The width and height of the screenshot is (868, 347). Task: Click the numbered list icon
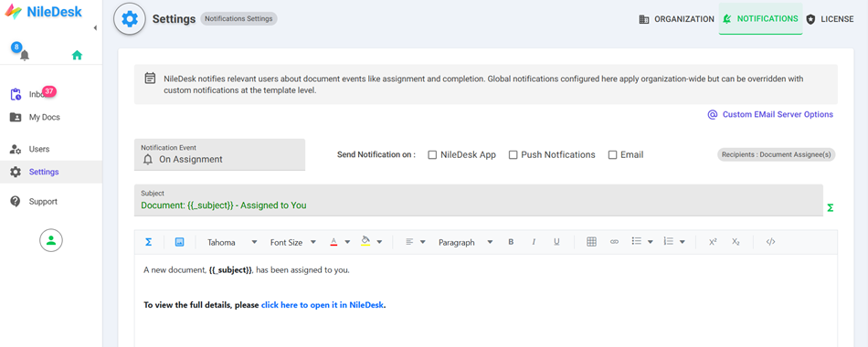pyautogui.click(x=669, y=241)
